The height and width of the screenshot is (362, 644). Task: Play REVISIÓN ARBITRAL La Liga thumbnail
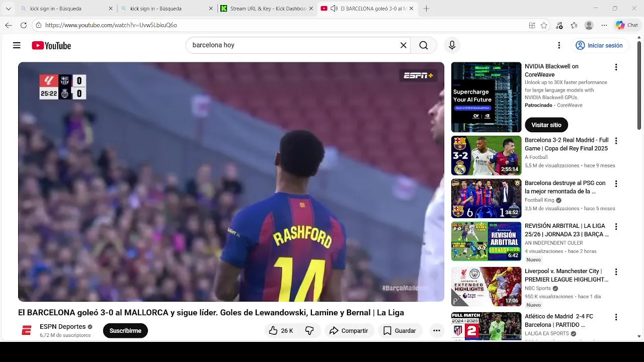click(x=486, y=241)
